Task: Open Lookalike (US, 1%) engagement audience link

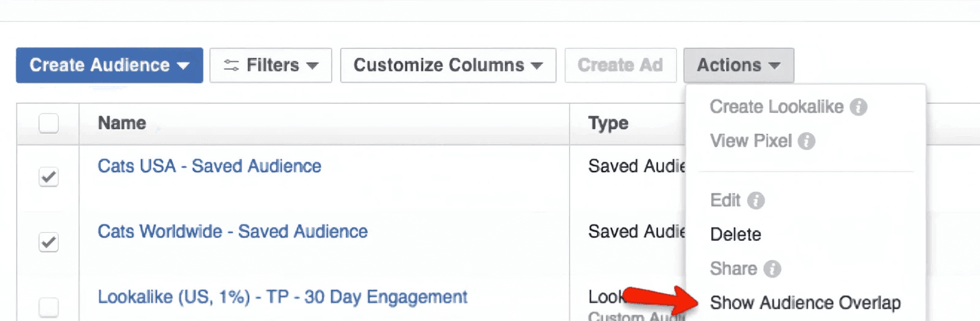Action: tap(282, 297)
